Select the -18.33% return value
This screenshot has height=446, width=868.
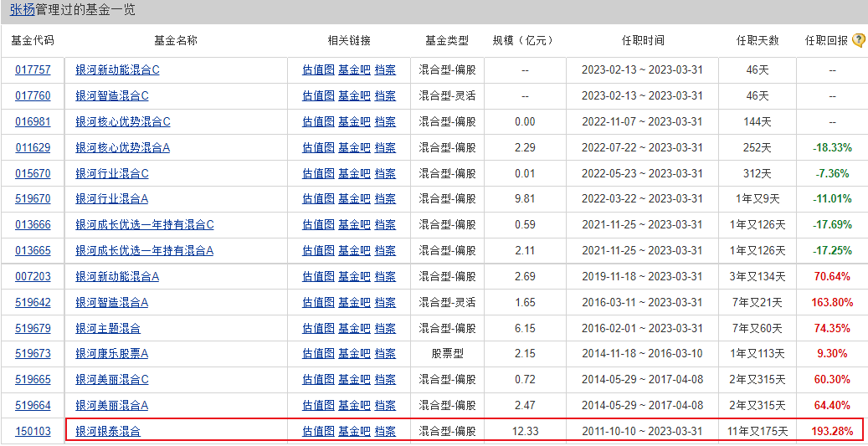click(832, 147)
